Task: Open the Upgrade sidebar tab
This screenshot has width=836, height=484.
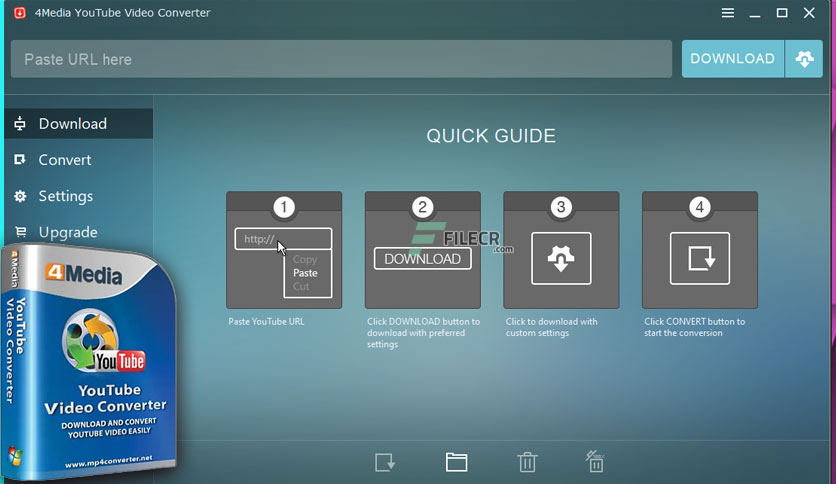Action: pos(78,232)
